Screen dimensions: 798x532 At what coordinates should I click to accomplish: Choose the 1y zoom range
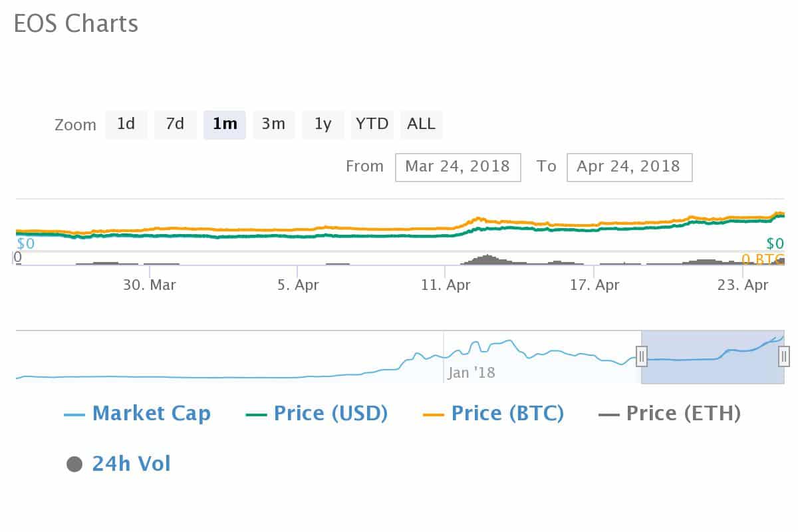pyautogui.click(x=323, y=124)
